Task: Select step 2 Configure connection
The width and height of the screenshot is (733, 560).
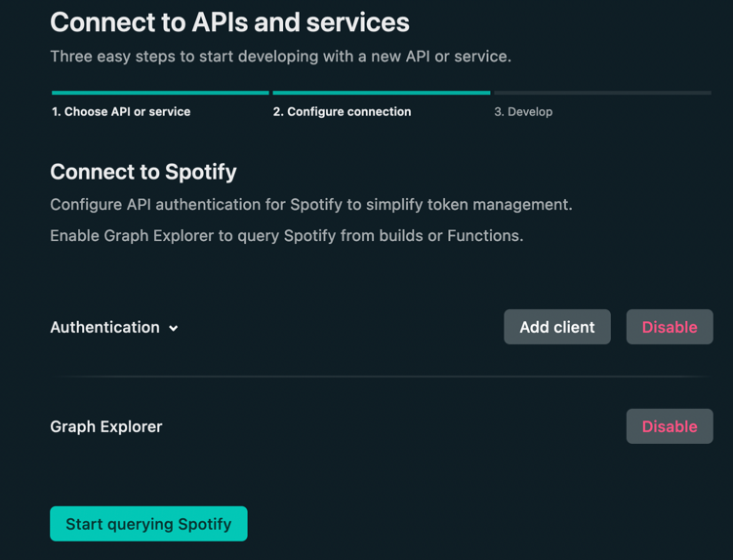Action: tap(342, 112)
